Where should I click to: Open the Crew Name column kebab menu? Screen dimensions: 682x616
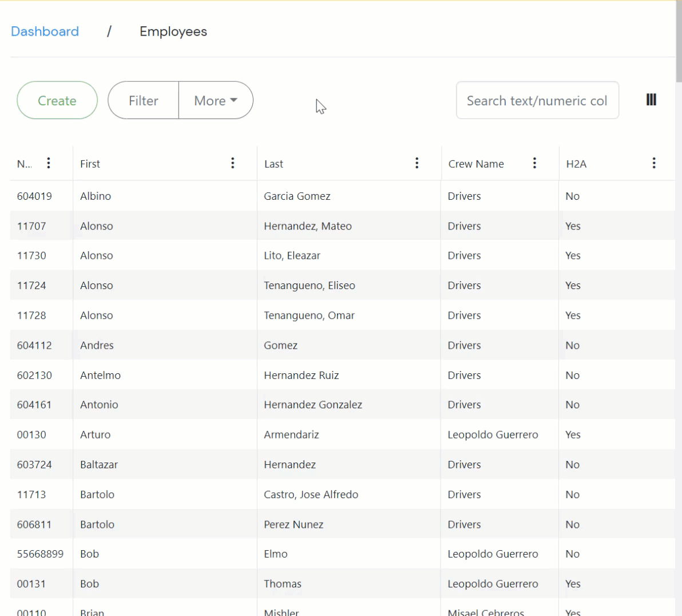[x=534, y=163]
